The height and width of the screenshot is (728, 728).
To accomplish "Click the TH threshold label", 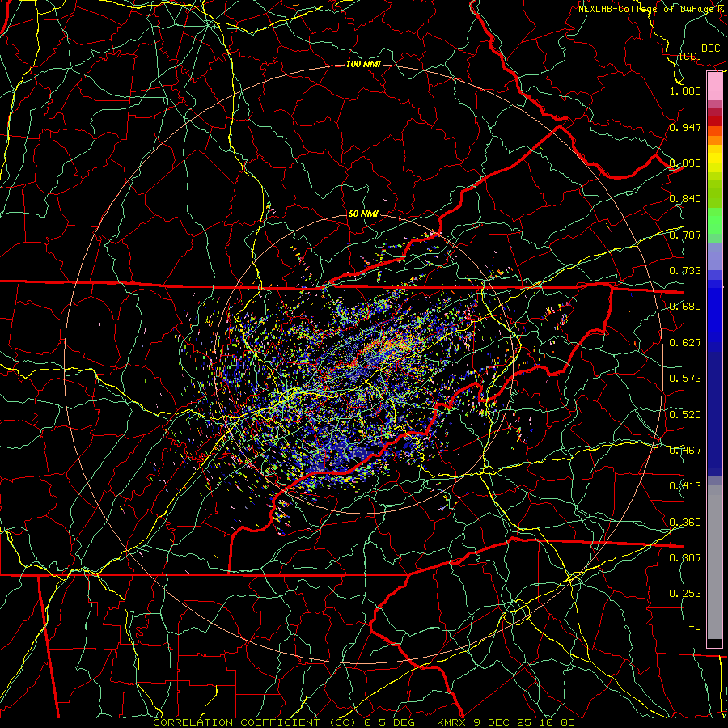I will (x=695, y=630).
